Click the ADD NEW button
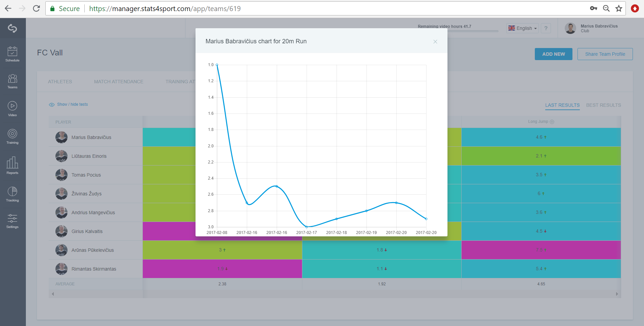The image size is (644, 326). [x=553, y=54]
